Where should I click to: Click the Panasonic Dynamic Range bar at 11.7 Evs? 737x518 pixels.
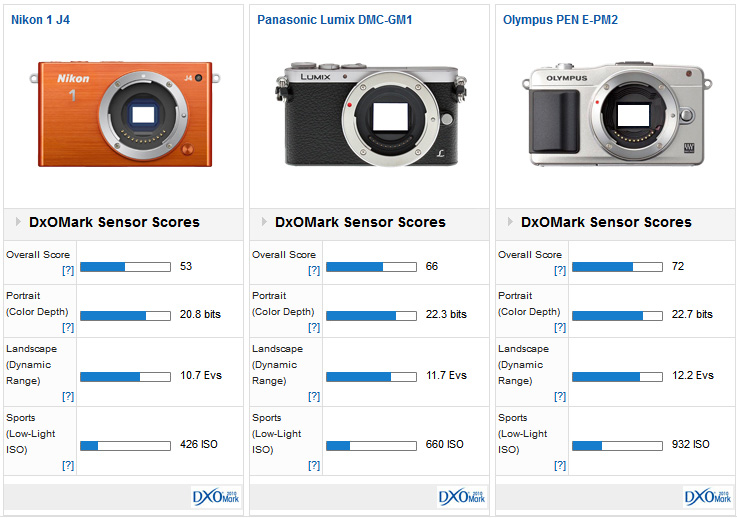pyautogui.click(x=371, y=377)
